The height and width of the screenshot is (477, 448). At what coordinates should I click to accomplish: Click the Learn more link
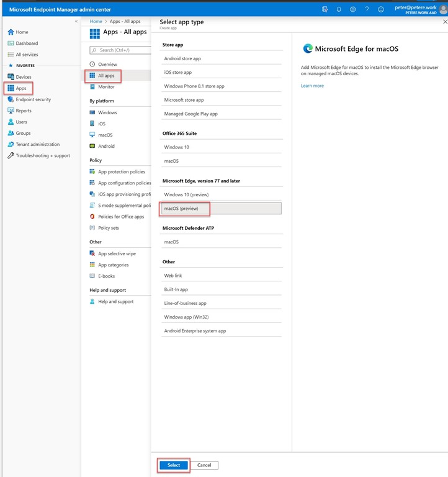pyautogui.click(x=312, y=86)
